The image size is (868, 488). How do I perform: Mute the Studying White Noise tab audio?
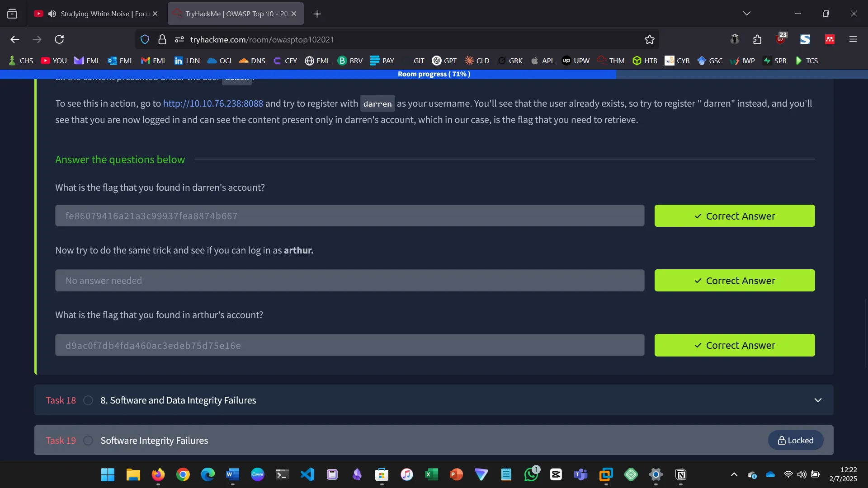[52, 14]
